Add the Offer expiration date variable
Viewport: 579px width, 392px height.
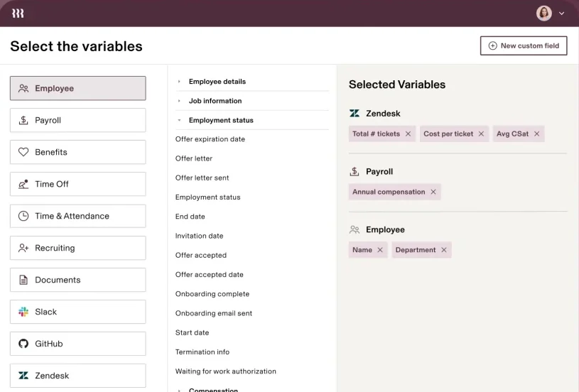(x=210, y=139)
